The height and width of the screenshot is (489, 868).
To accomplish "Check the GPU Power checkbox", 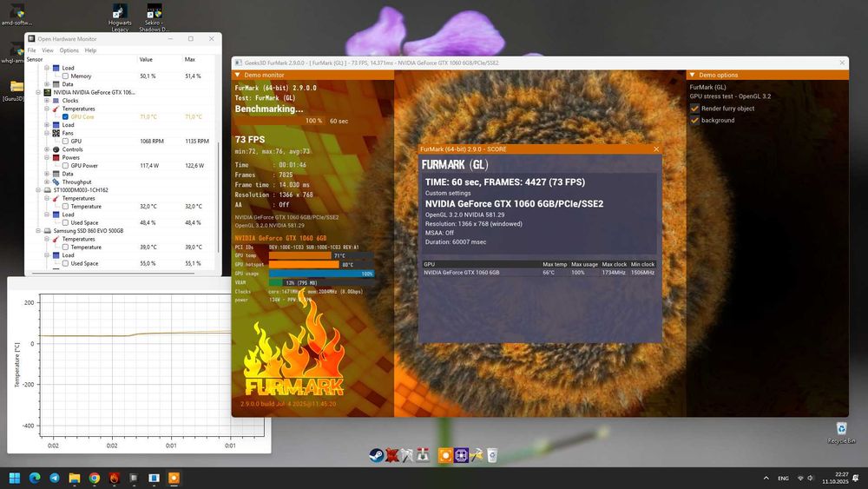I will point(65,166).
